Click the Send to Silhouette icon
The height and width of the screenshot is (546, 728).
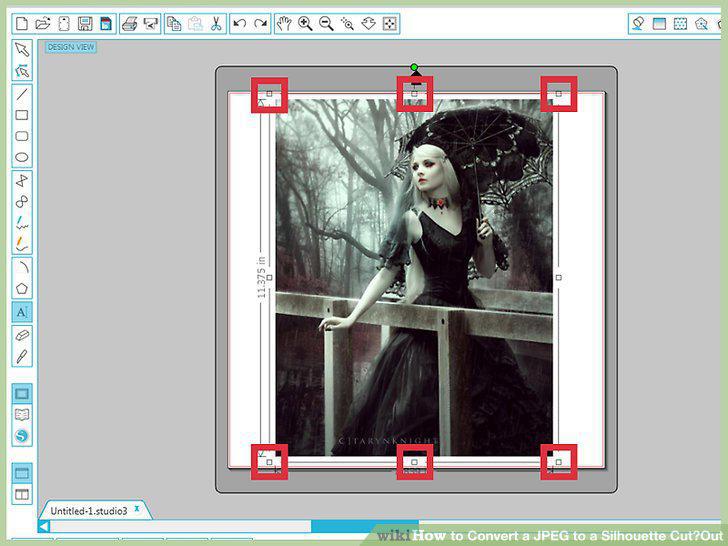[x=150, y=24]
